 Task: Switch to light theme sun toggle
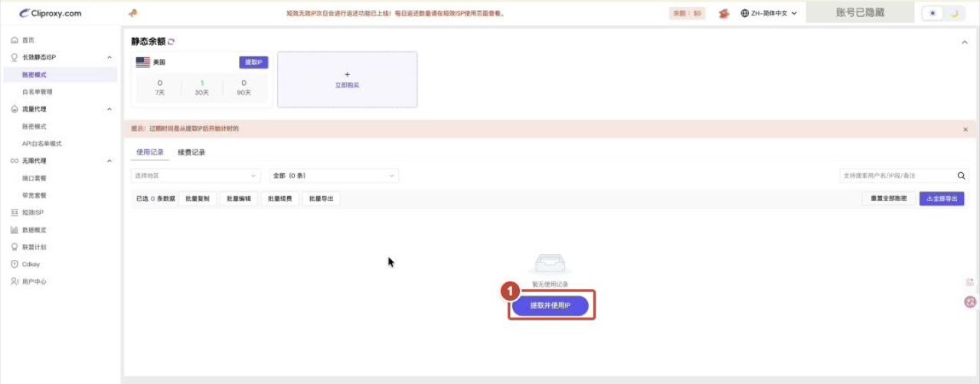(932, 14)
